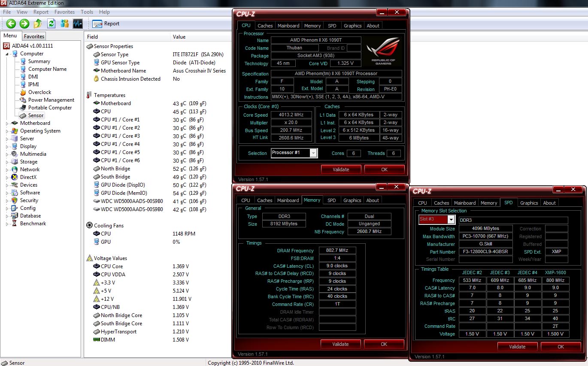Expand the Server tree node

coord(7,139)
